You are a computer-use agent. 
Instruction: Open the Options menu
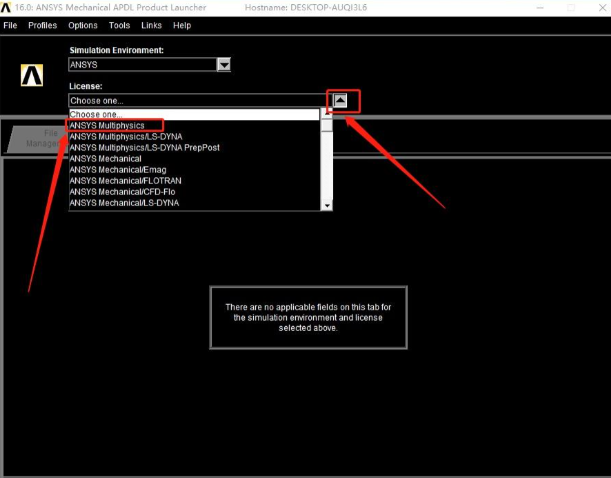(83, 25)
